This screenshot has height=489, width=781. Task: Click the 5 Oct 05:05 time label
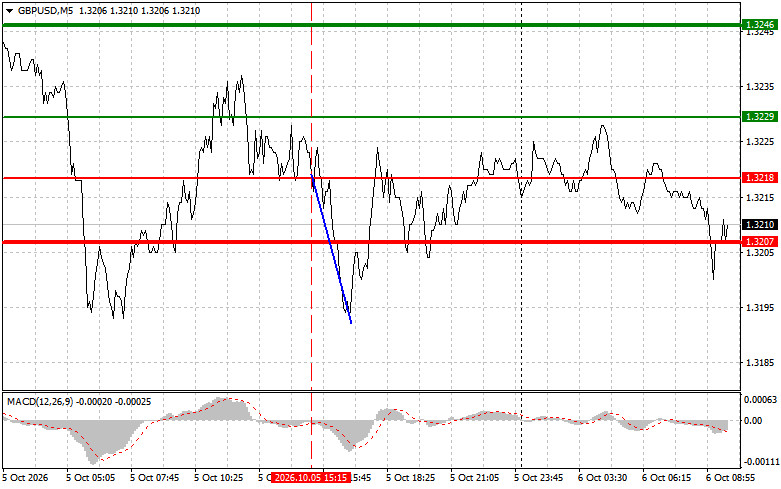click(91, 478)
